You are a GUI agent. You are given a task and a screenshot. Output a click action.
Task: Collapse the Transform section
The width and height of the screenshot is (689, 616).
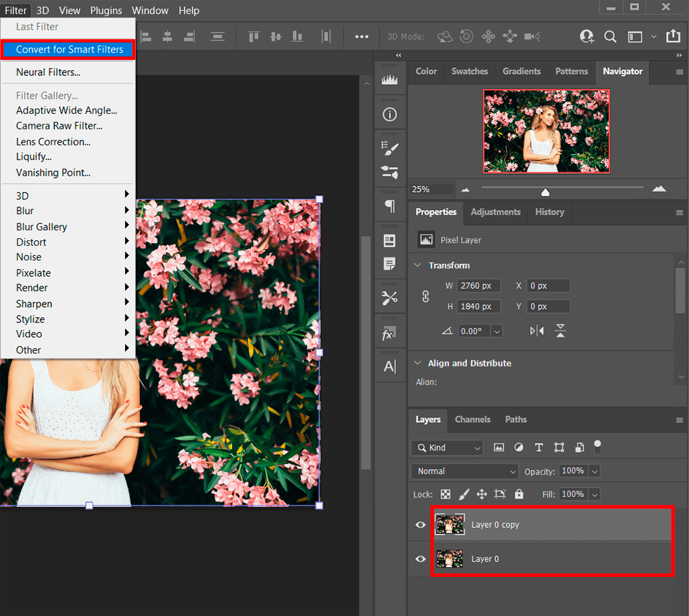coord(417,265)
